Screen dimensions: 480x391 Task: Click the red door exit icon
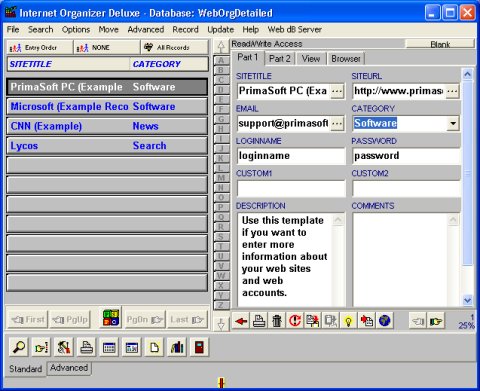199,347
